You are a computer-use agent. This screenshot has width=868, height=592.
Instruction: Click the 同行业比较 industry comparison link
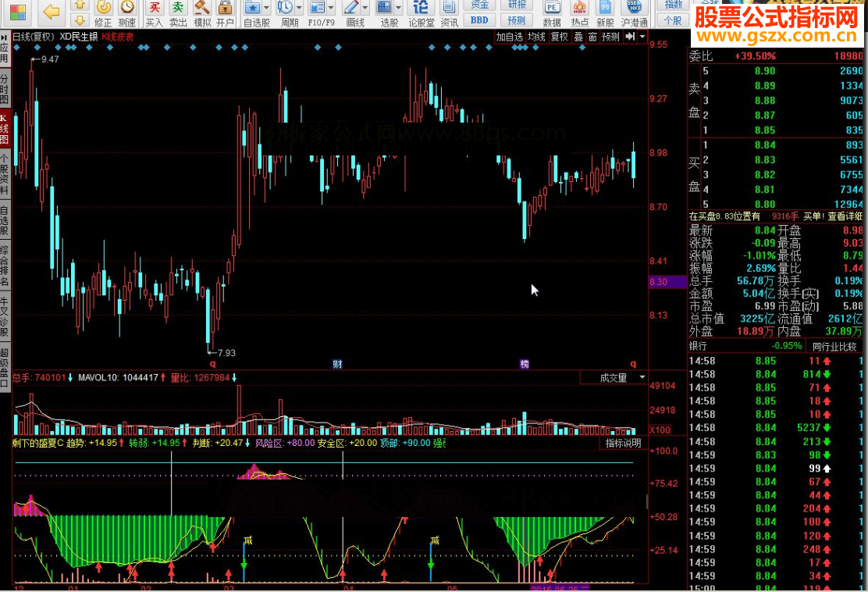834,347
